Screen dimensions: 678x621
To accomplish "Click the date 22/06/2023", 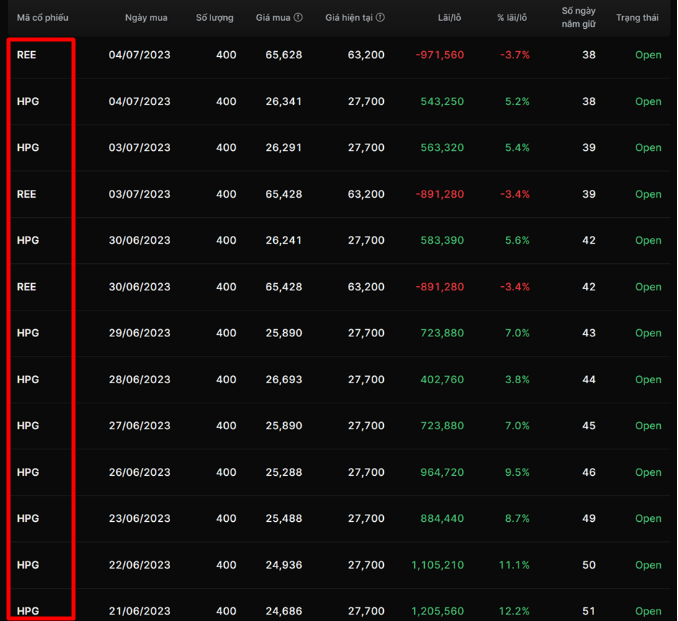I will (x=140, y=565).
